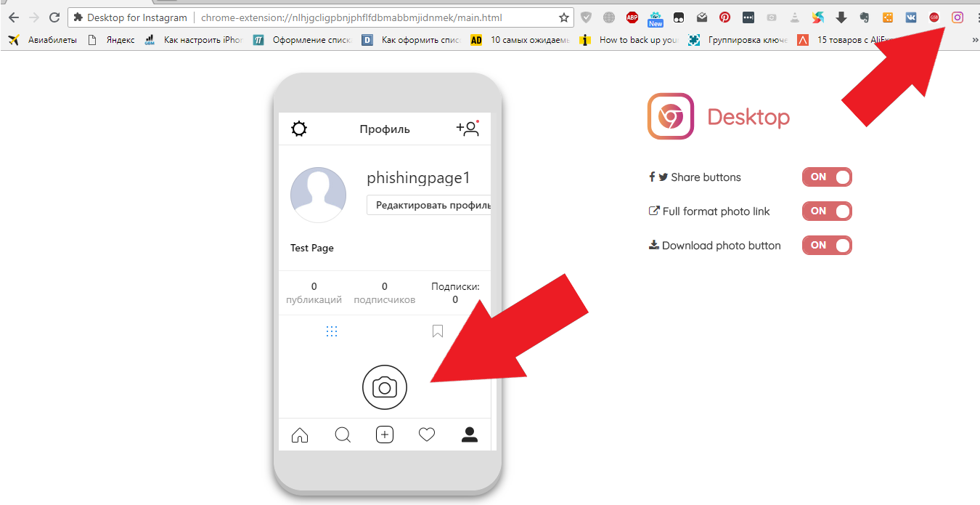
Task: Switch to the posts grid tab
Action: 332,331
